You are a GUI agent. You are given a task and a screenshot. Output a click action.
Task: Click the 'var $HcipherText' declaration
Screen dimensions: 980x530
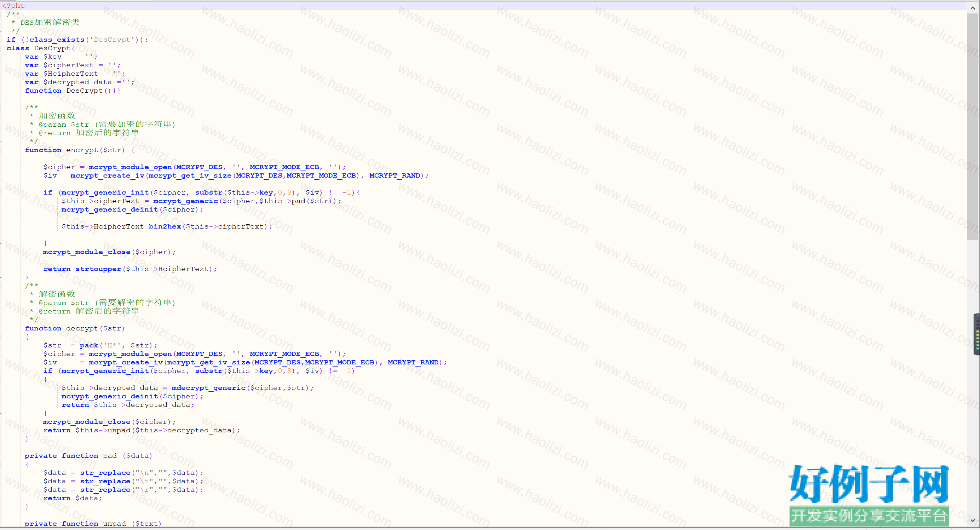(75, 74)
